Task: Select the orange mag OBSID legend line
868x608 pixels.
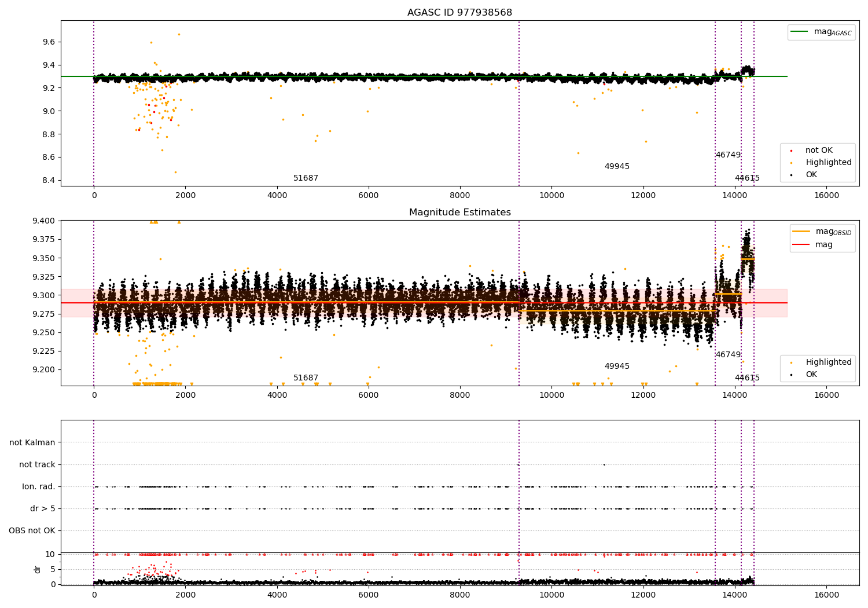Action: pos(801,232)
